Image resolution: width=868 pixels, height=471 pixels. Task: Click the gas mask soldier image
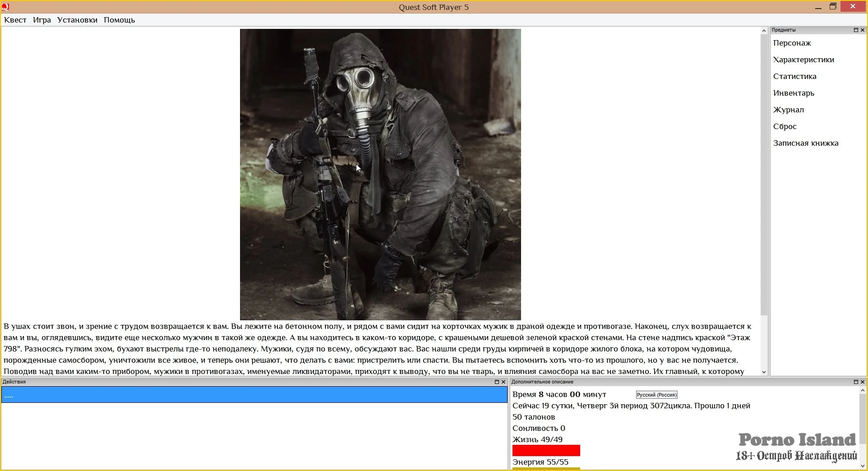[x=380, y=175]
